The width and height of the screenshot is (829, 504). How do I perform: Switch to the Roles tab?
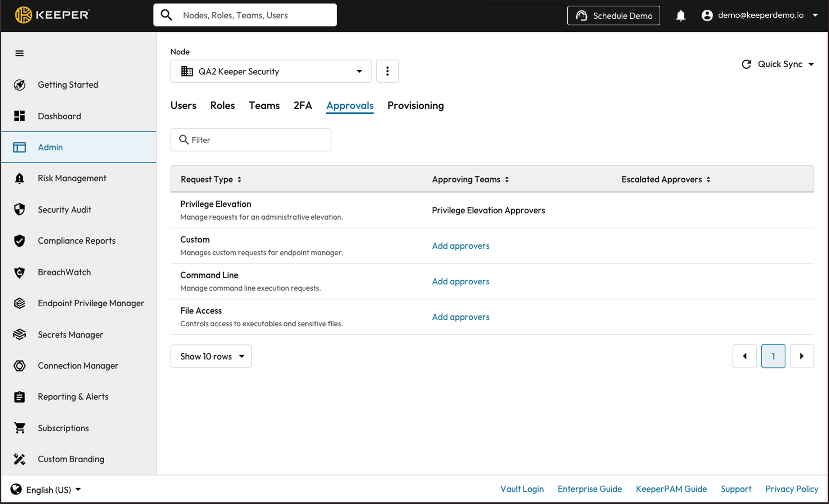point(222,105)
